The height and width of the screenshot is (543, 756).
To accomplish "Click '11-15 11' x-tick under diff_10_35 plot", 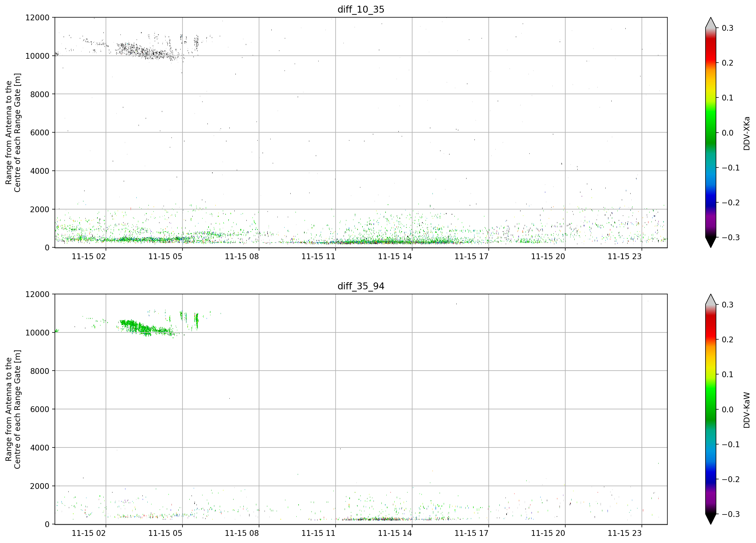I will tap(318, 256).
